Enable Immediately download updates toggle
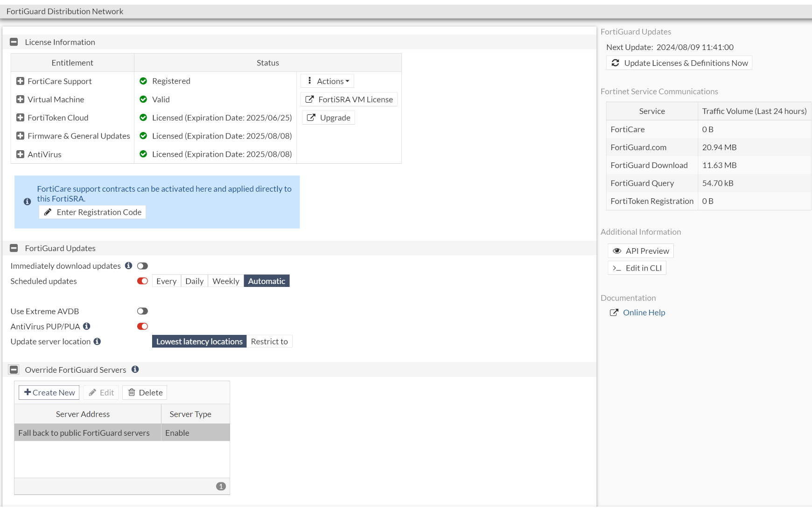812x508 pixels. 142,266
